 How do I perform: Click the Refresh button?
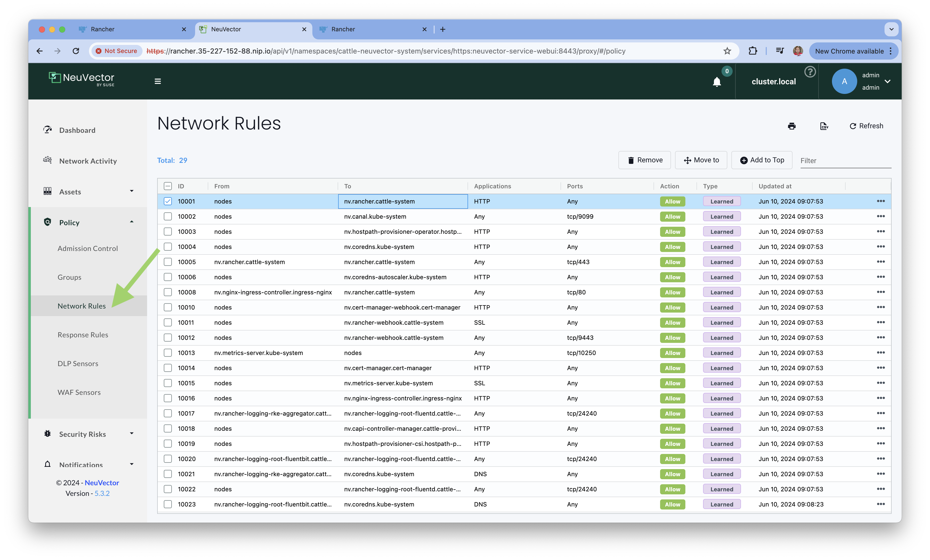pos(866,126)
